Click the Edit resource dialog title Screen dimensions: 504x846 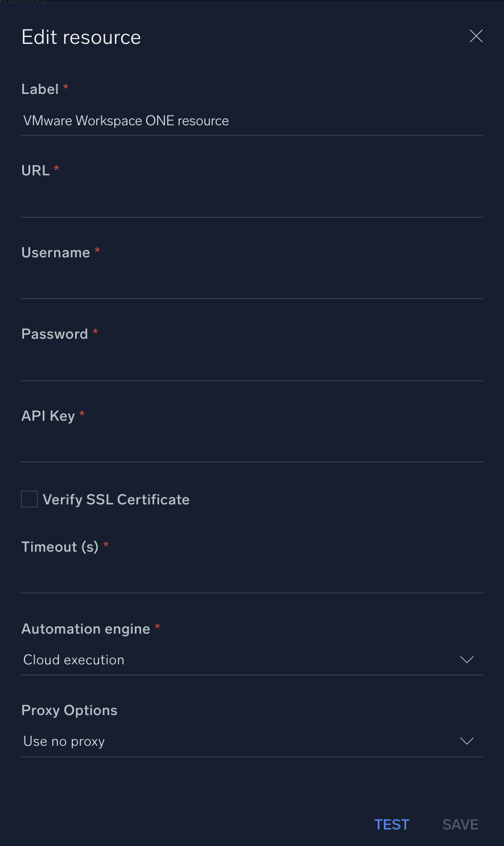coord(81,36)
